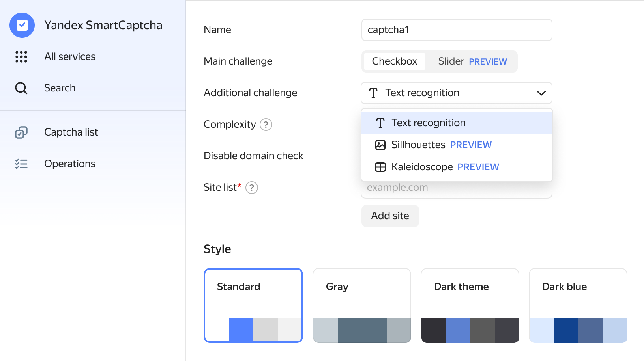Click the T icon in Text recognition option
The height and width of the screenshot is (361, 644).
(380, 123)
